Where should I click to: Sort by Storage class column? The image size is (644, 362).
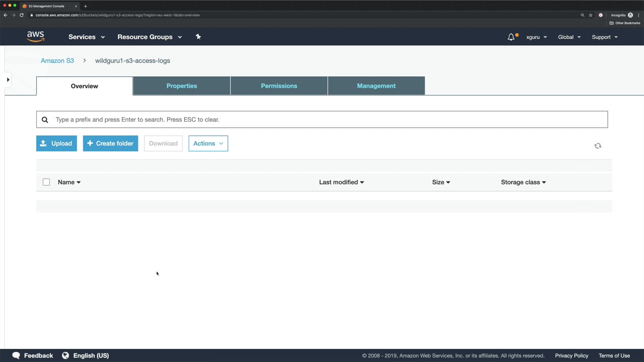coord(523,182)
